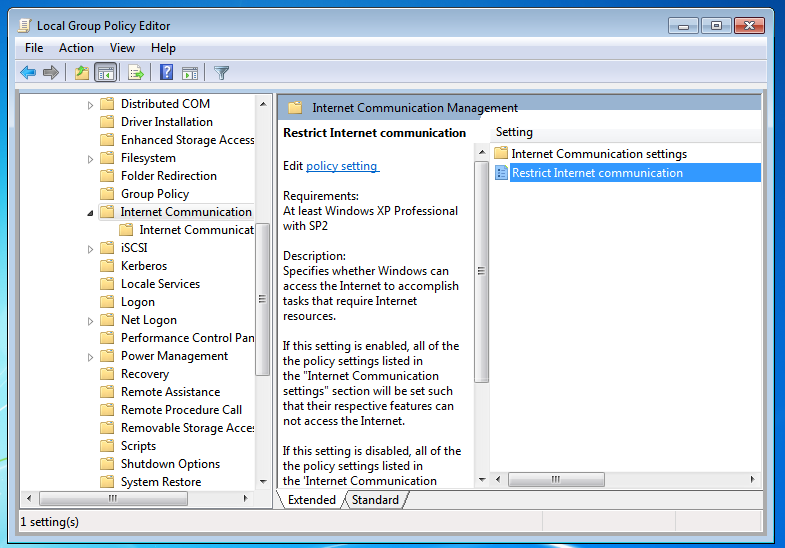Click the description pane scroll-down arrow
Image resolution: width=785 pixels, height=548 pixels.
pos(482,480)
